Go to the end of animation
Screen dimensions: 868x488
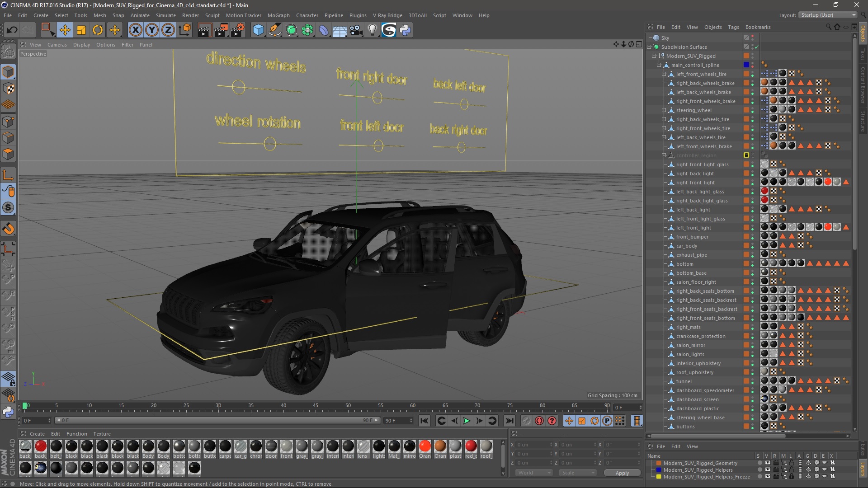[x=509, y=421]
